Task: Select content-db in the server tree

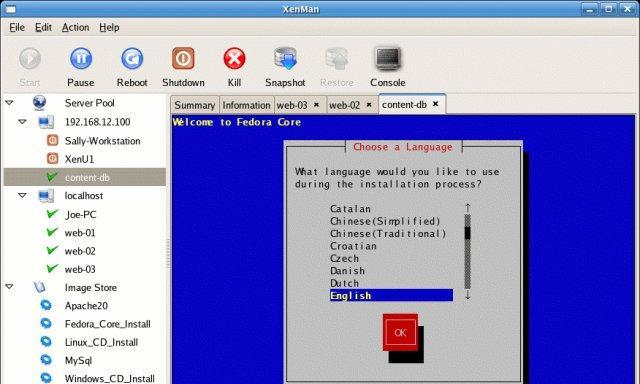Action: [x=85, y=177]
